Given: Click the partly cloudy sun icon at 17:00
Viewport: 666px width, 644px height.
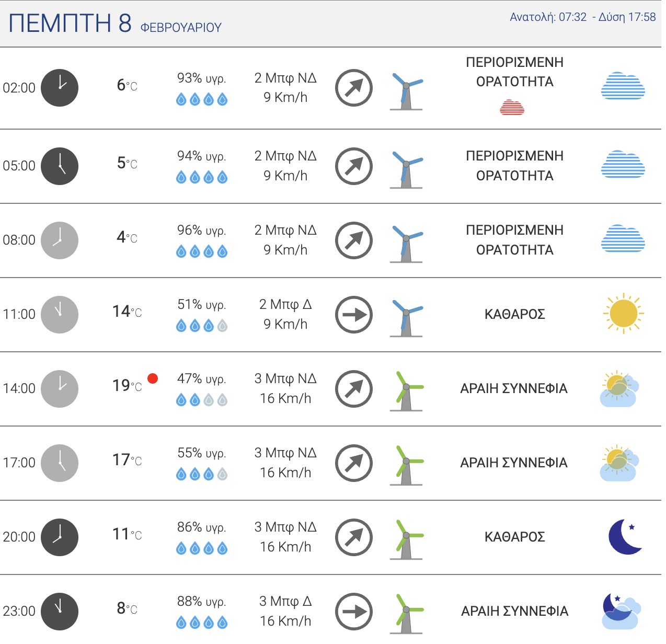Looking at the screenshot, I should tap(619, 463).
